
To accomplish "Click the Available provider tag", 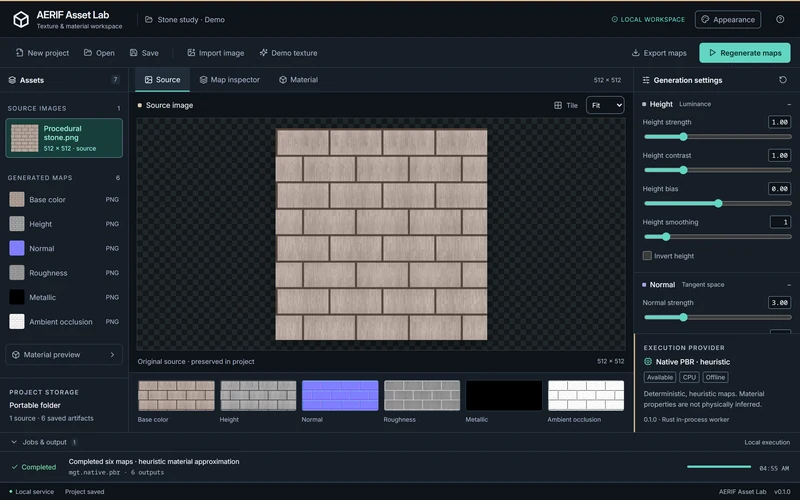I will pyautogui.click(x=660, y=378).
